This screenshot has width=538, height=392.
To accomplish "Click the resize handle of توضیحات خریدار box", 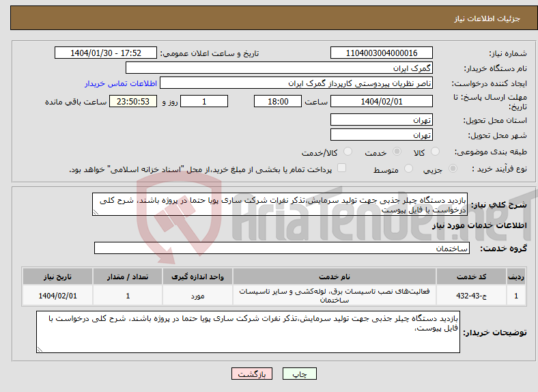I will pyautogui.click(x=40, y=350).
